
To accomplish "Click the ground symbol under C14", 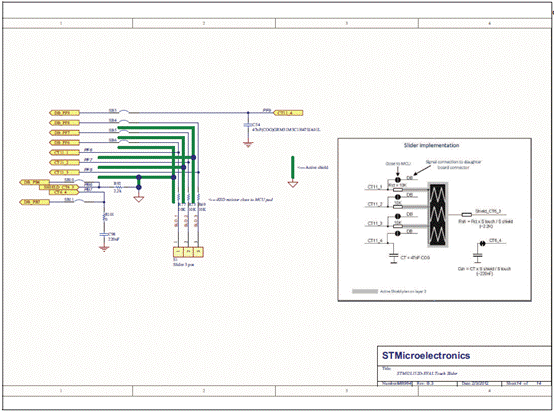I will 248,144.
